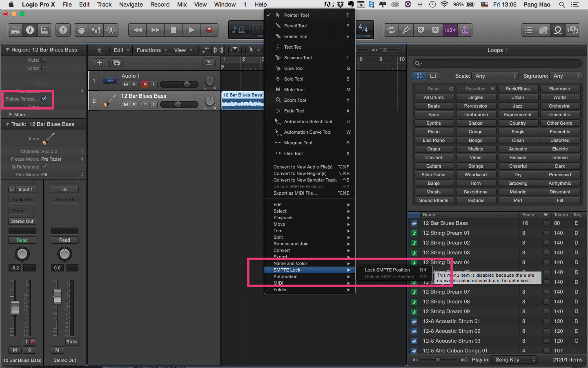Open the Play in Song Key dropdown
This screenshot has height=368, width=588.
point(514,360)
